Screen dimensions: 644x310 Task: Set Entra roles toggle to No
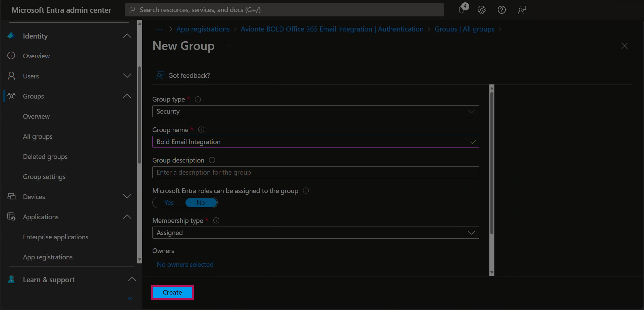(x=201, y=202)
